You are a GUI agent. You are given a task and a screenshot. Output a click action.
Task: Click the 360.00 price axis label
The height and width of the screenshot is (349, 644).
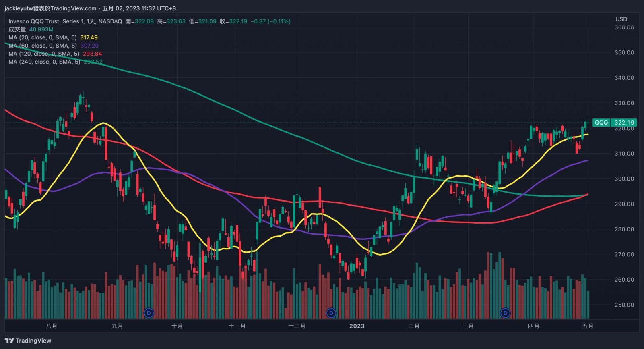pyautogui.click(x=624, y=27)
